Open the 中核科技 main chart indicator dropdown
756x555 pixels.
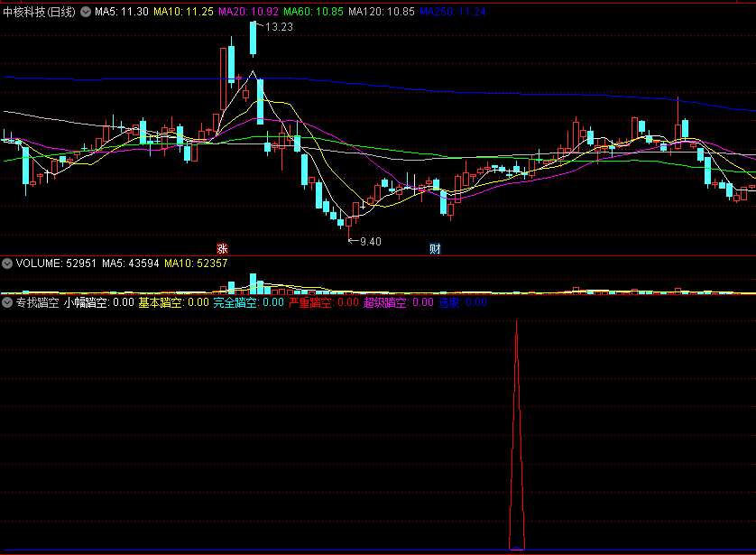pyautogui.click(x=86, y=12)
